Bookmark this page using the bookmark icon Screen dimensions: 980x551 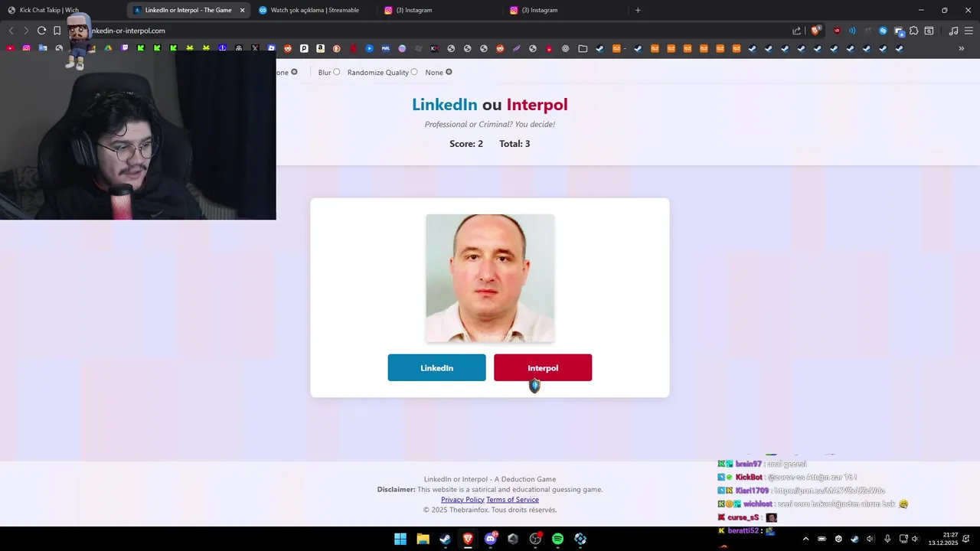(57, 31)
